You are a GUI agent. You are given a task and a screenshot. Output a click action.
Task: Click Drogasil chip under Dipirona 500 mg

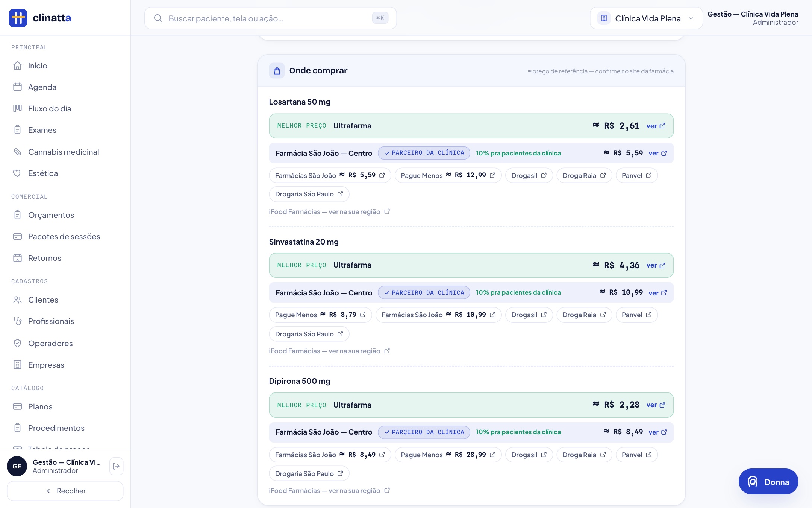click(x=529, y=455)
